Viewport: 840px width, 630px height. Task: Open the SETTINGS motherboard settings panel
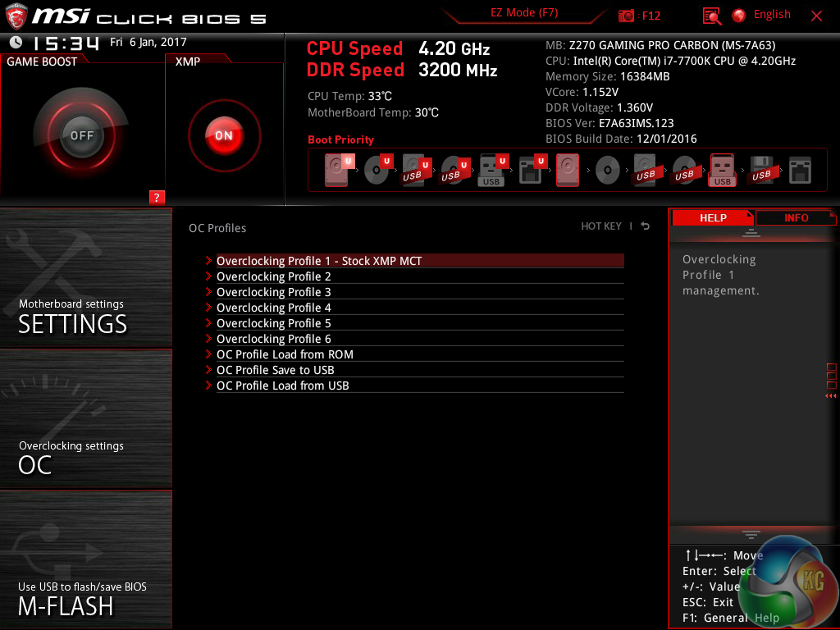click(x=85, y=277)
